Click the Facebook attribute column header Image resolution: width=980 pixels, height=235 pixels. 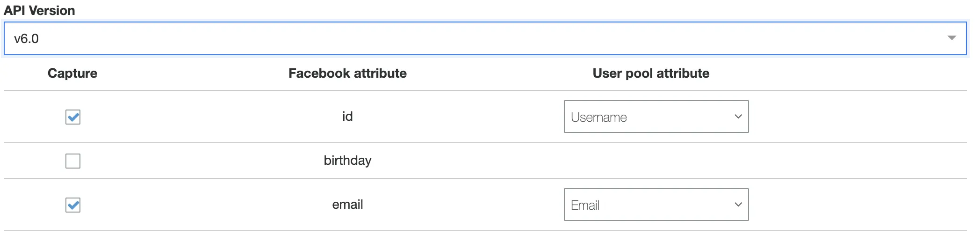[347, 73]
